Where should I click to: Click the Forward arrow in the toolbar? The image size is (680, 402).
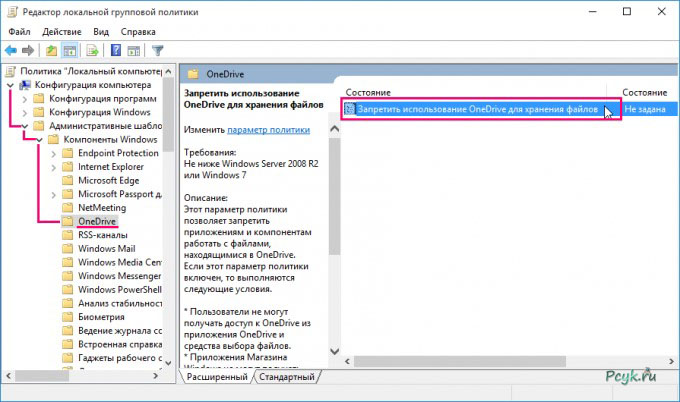(28, 49)
